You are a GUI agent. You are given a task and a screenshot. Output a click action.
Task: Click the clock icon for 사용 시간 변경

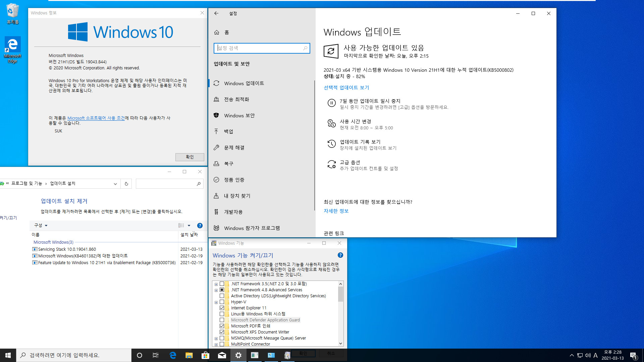click(x=331, y=124)
